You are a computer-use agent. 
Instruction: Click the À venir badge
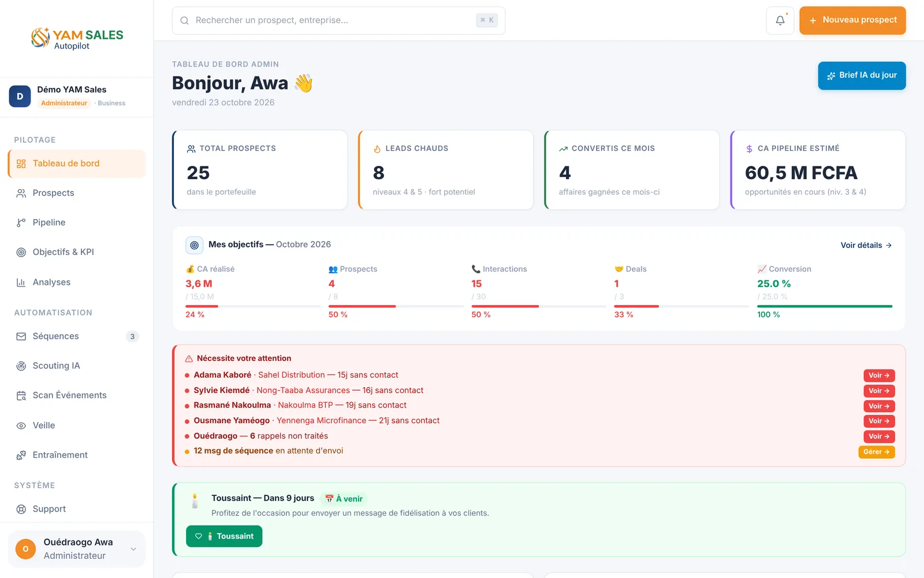(x=344, y=499)
